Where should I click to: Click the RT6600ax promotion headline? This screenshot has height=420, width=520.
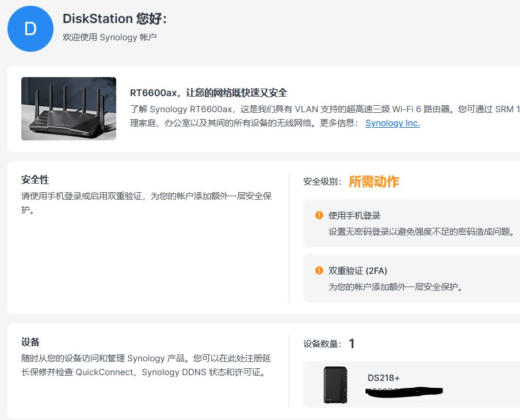coord(208,93)
